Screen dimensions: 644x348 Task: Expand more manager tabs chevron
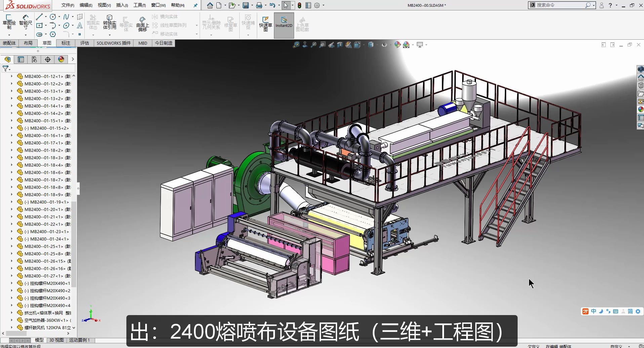point(73,59)
